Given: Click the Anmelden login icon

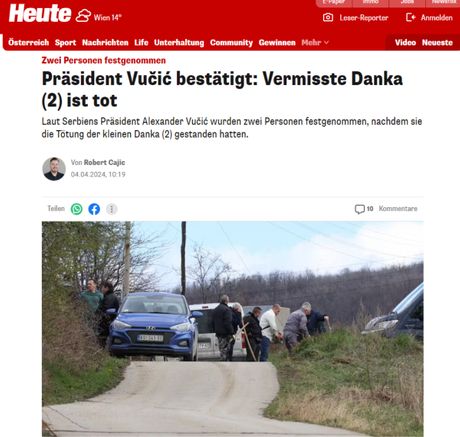Looking at the screenshot, I should (x=410, y=17).
